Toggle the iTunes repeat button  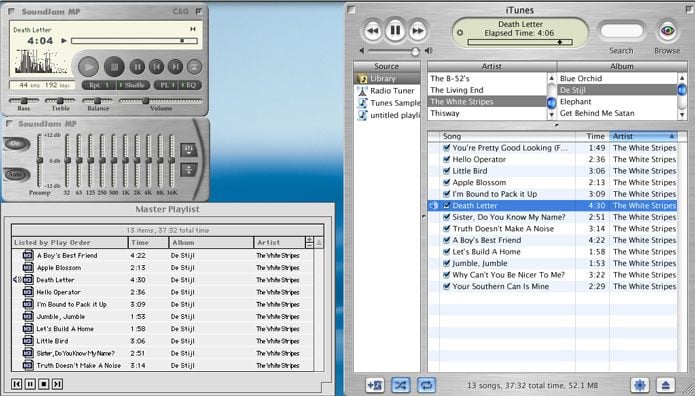point(426,385)
